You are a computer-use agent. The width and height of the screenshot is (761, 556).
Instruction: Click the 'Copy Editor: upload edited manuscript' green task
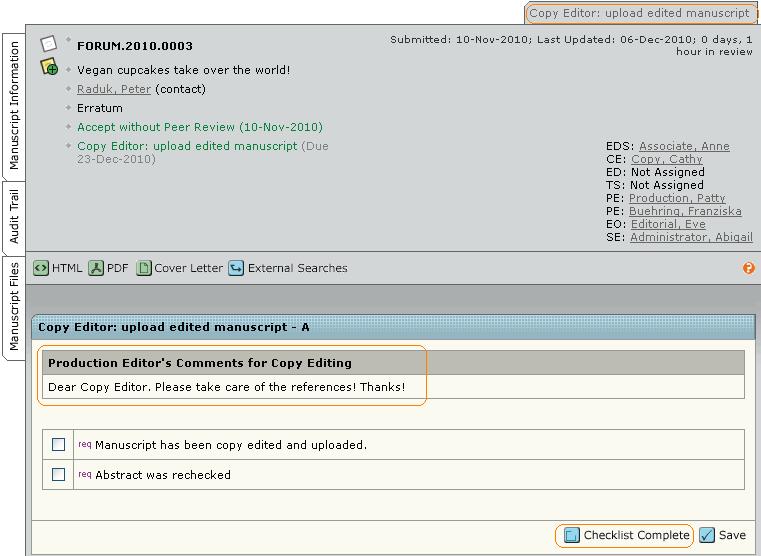point(187,146)
